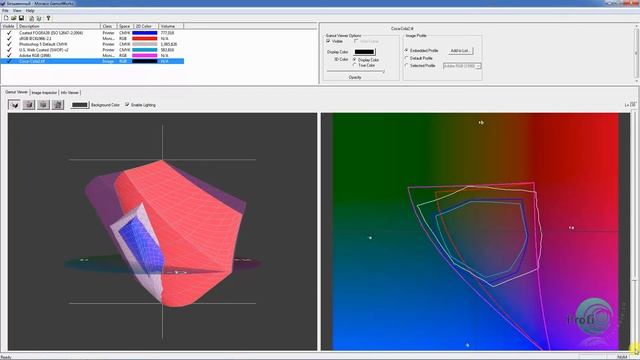Sort by the Class column header
Viewport: 640px width, 360px height.
108,26
